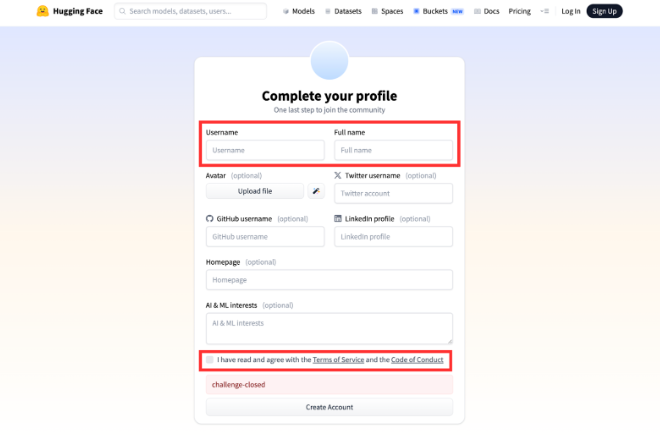Expand the more options nav menu

[544, 11]
